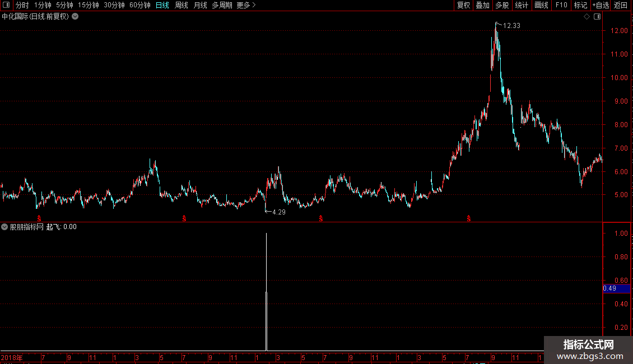Switch to 分时 intraday view
This screenshot has height=364, width=633.
pos(22,5)
